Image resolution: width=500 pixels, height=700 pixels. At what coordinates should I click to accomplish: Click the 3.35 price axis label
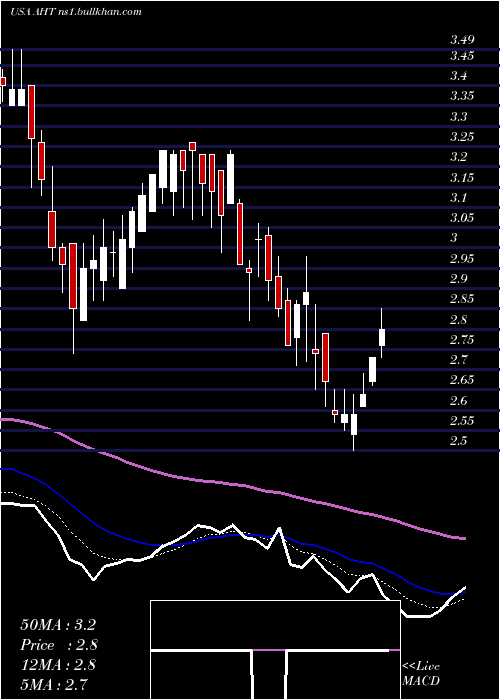tap(462, 96)
